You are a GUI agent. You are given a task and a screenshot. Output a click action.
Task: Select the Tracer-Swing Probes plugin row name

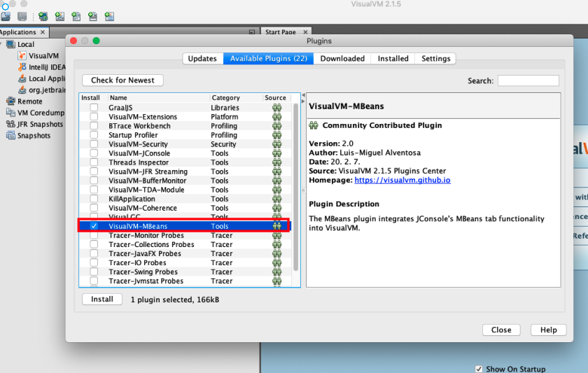[143, 272]
